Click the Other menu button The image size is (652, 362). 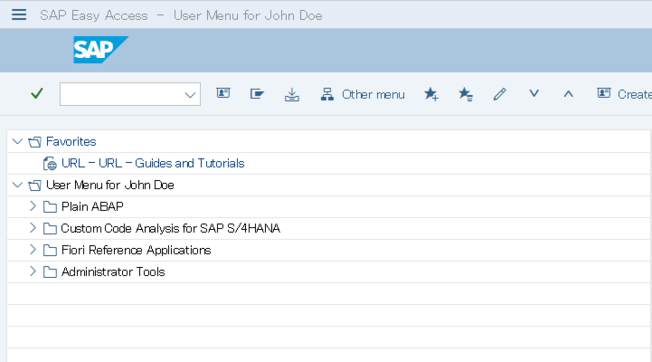(363, 94)
